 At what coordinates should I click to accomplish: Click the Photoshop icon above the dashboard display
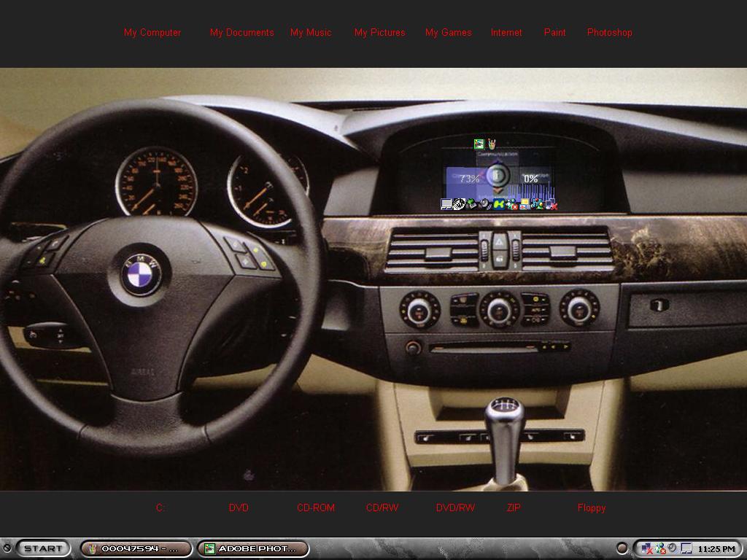[x=479, y=144]
